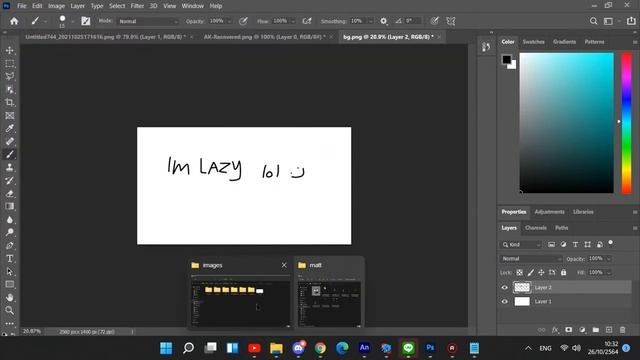The height and width of the screenshot is (360, 640).
Task: Select the Dodge tool
Action: point(10,233)
